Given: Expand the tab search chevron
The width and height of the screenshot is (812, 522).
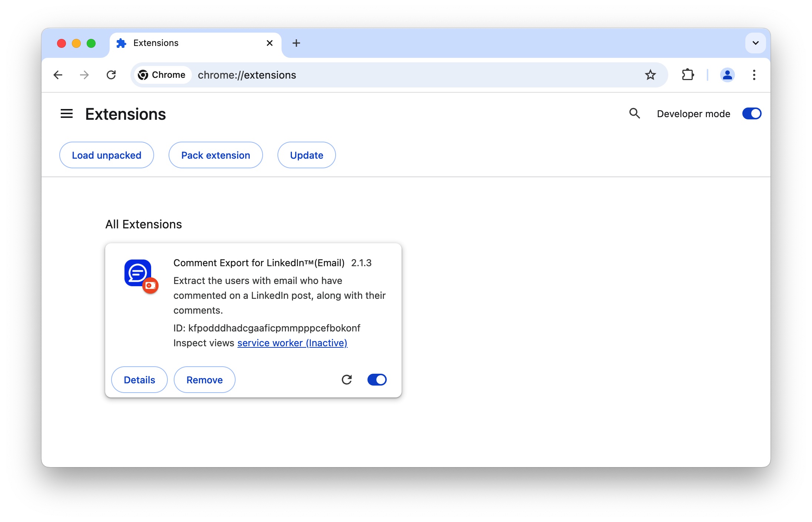Looking at the screenshot, I should (755, 43).
